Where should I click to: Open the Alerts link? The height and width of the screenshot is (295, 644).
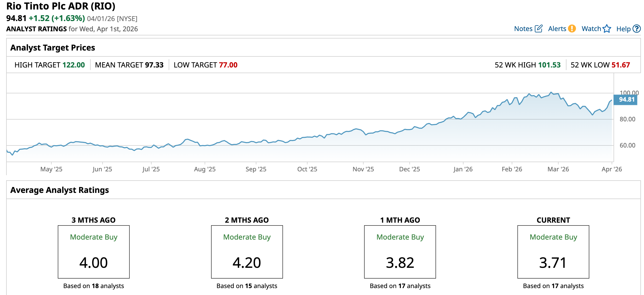[557, 29]
